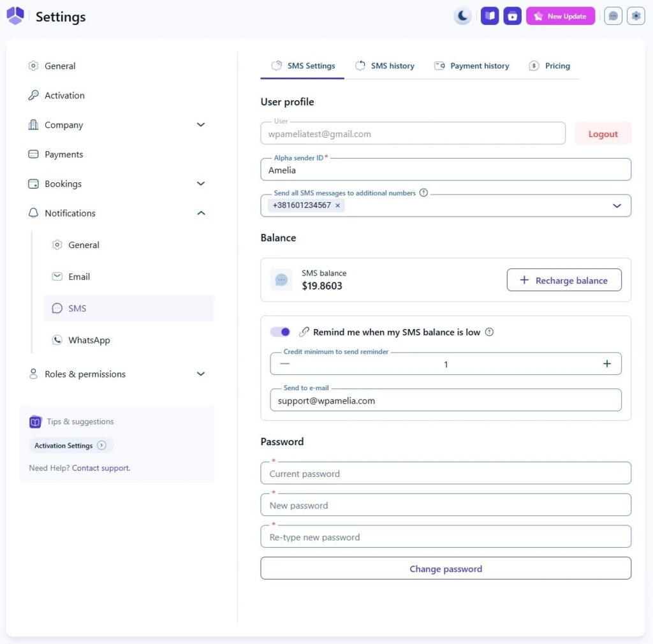The width and height of the screenshot is (653, 644).
Task: Click the Current password field
Action: [x=445, y=474]
